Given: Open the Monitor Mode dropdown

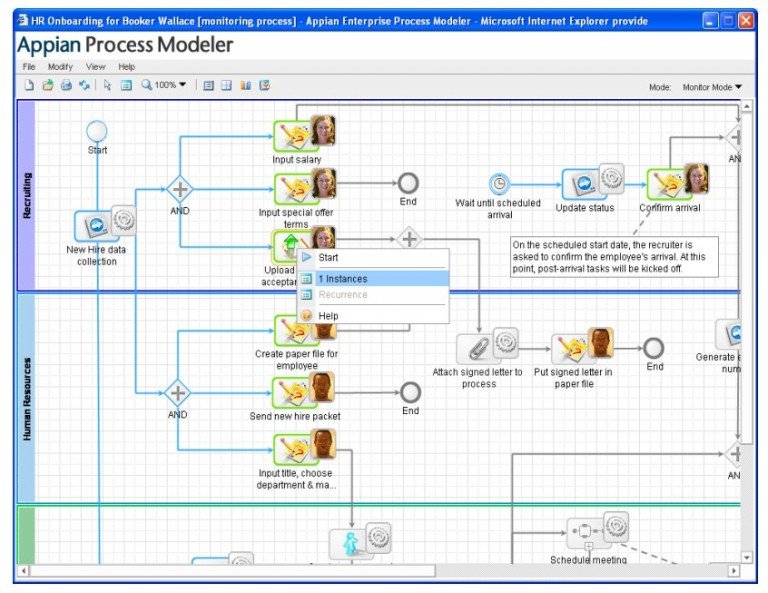Looking at the screenshot, I should point(712,87).
